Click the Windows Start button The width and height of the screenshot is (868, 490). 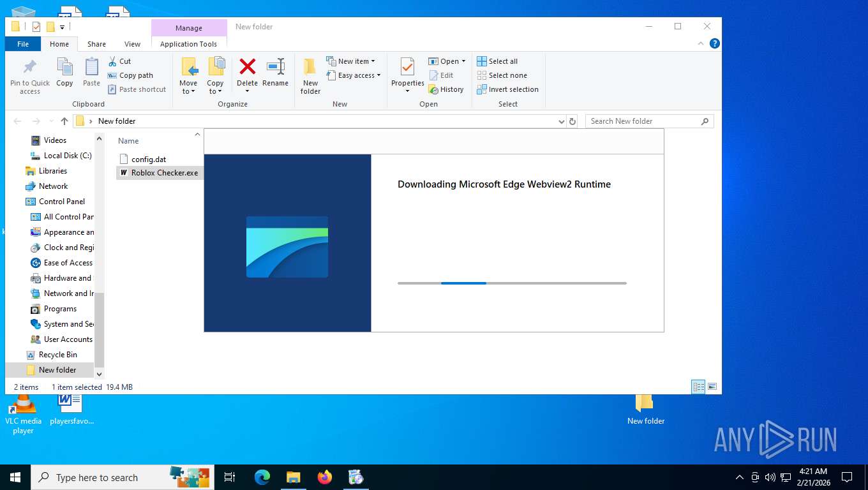tap(15, 477)
